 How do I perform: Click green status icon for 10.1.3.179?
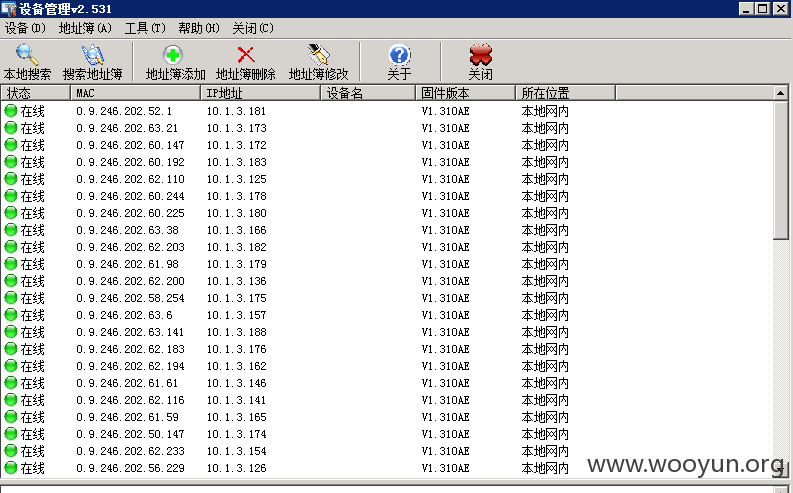[x=11, y=264]
